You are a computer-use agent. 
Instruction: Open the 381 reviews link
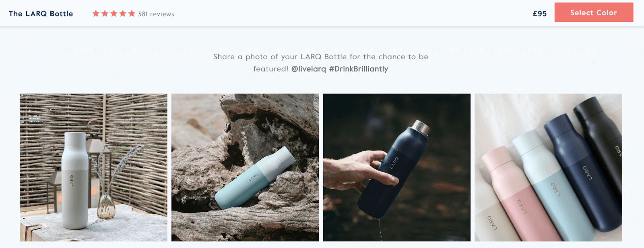tap(156, 14)
